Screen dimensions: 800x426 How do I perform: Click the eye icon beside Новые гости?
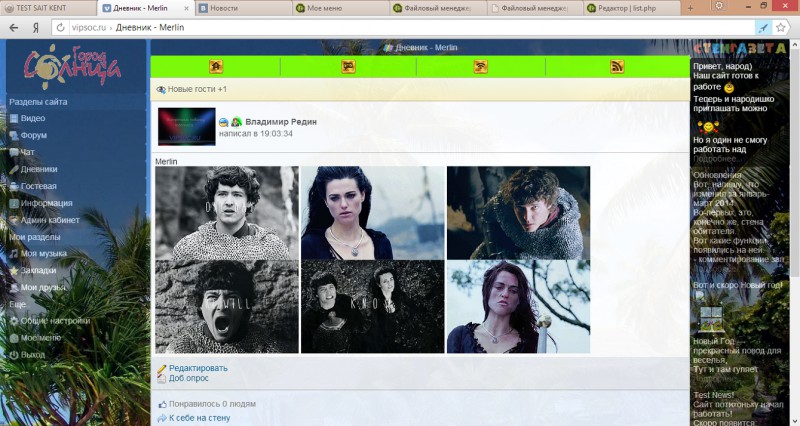click(161, 89)
